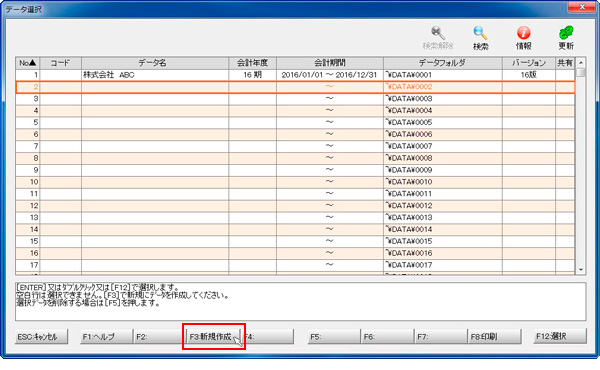Click the F6: button
The width and height of the screenshot is (600, 370).
click(x=387, y=337)
